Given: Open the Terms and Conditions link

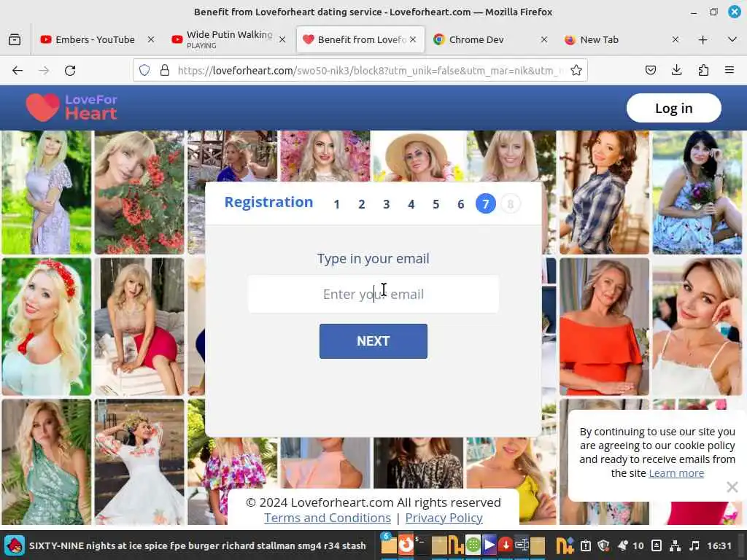Looking at the screenshot, I should [328, 518].
